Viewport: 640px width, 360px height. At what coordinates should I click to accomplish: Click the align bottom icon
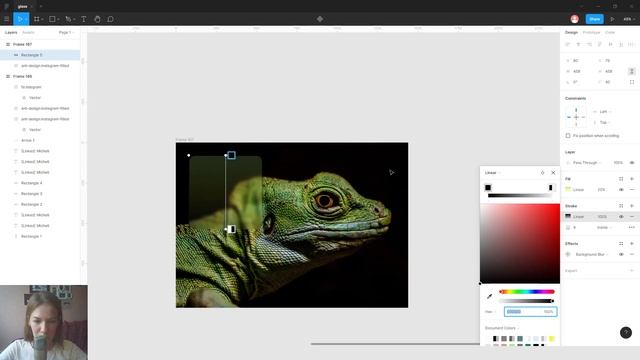pyautogui.click(x=621, y=44)
